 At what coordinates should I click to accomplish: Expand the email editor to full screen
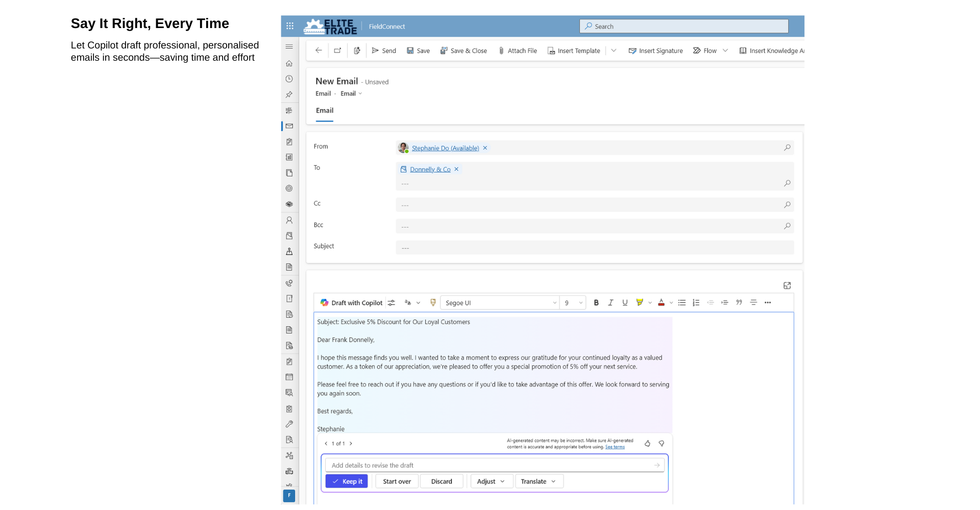[x=787, y=286]
